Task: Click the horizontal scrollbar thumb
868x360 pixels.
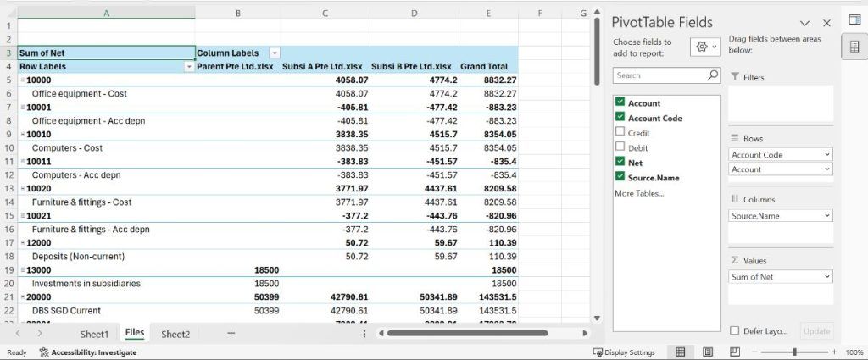Action: tap(467, 334)
